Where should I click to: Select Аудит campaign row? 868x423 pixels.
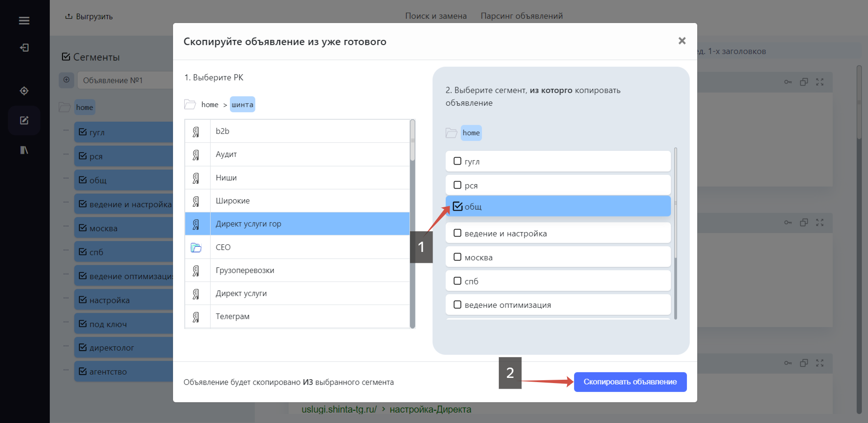297,154
